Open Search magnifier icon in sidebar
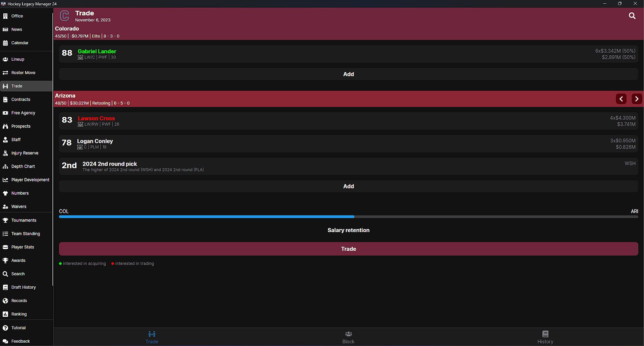This screenshot has width=644, height=346. point(5,274)
